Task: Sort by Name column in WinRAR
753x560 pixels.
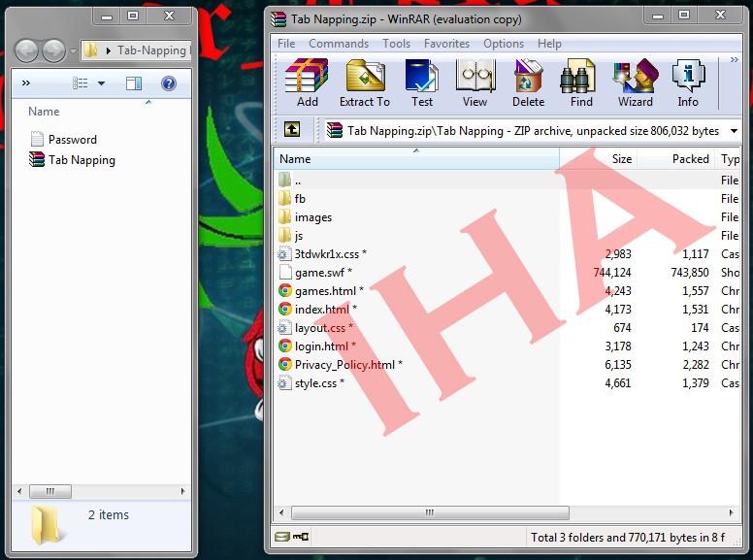Action: pyautogui.click(x=416, y=159)
